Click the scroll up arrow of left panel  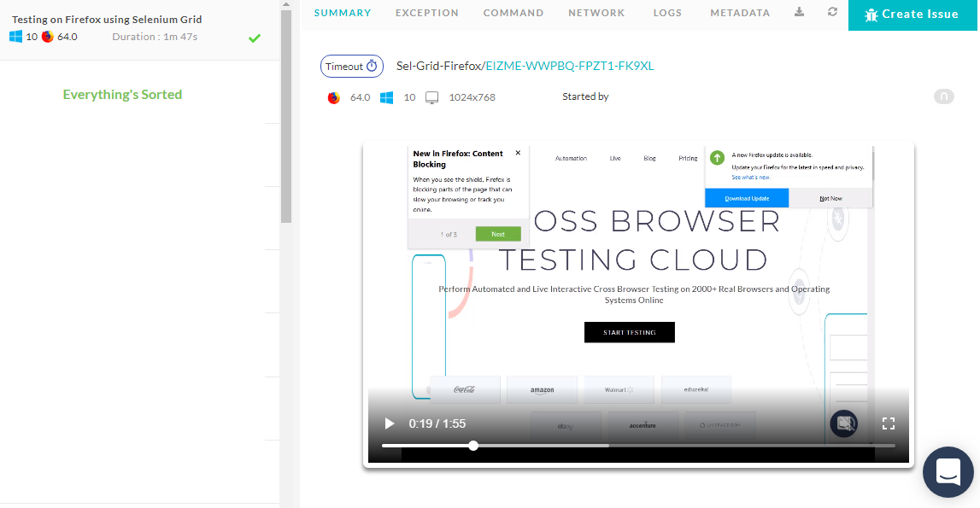pos(286,4)
